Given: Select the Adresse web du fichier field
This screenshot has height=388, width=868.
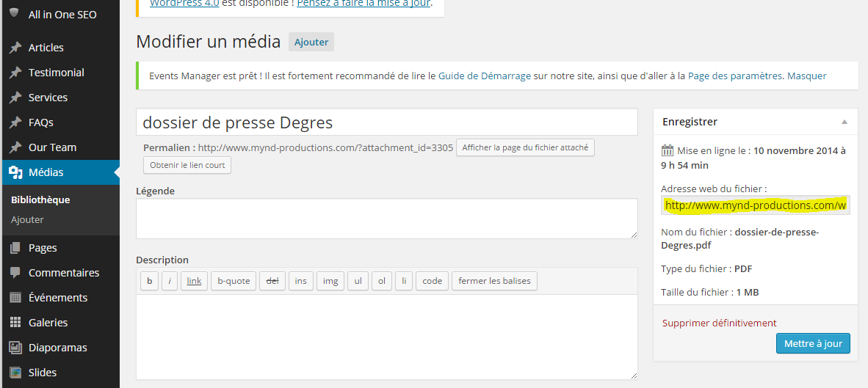Looking at the screenshot, I should point(756,205).
